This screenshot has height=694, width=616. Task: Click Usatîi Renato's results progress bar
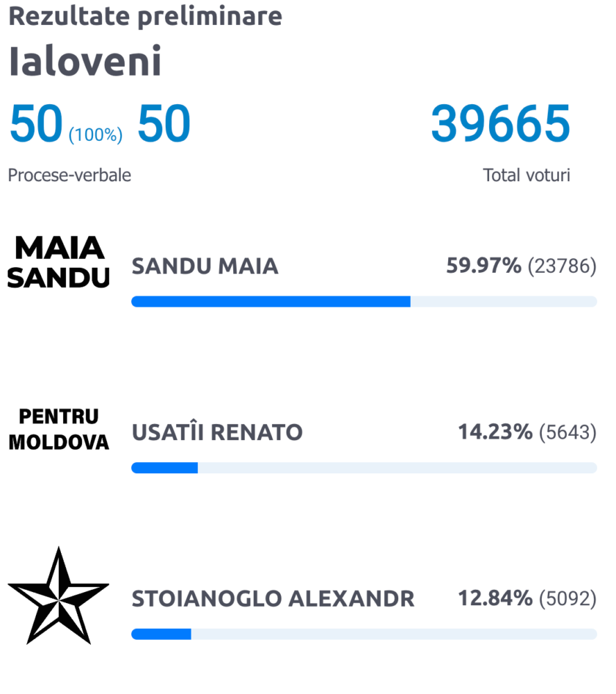click(363, 468)
